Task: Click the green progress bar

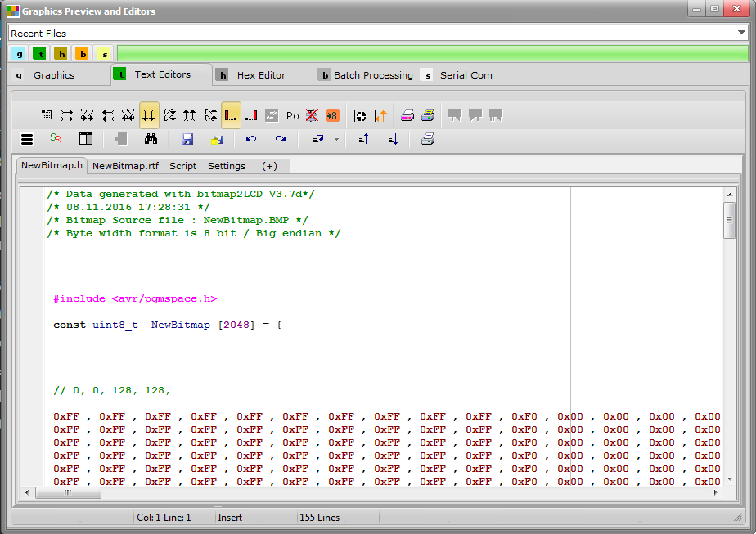Action: tap(433, 53)
